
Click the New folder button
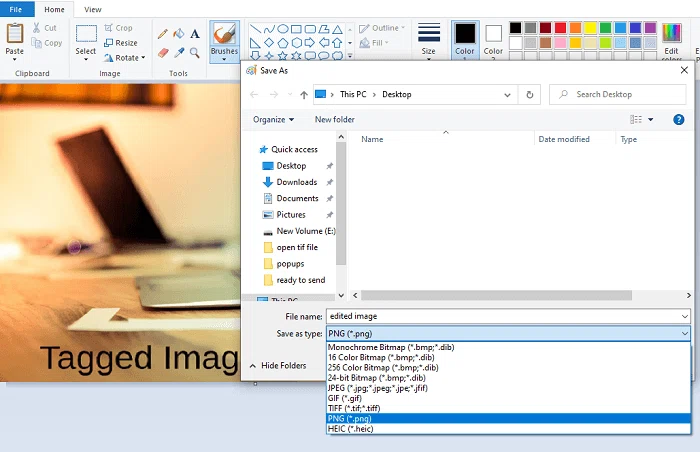coord(334,120)
